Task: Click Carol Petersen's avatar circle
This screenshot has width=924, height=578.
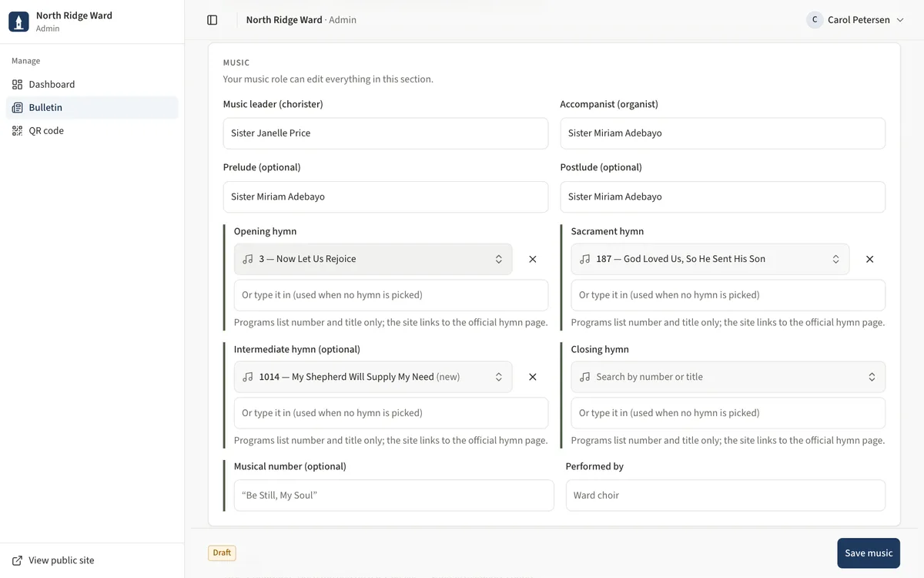Action: (x=815, y=20)
